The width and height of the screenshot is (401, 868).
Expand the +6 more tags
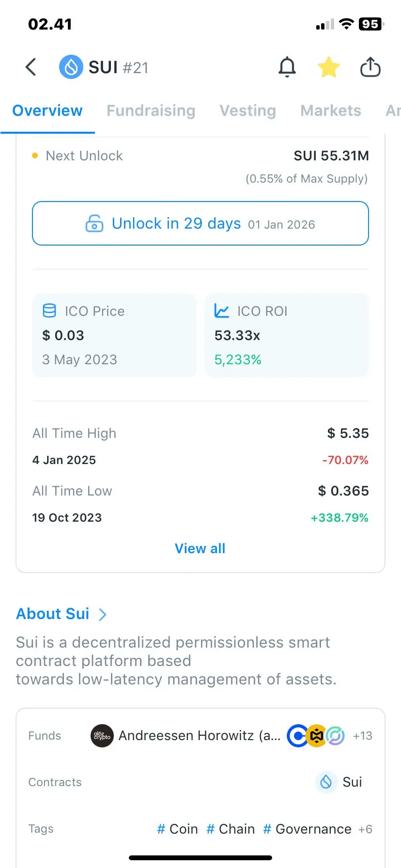pyautogui.click(x=366, y=829)
